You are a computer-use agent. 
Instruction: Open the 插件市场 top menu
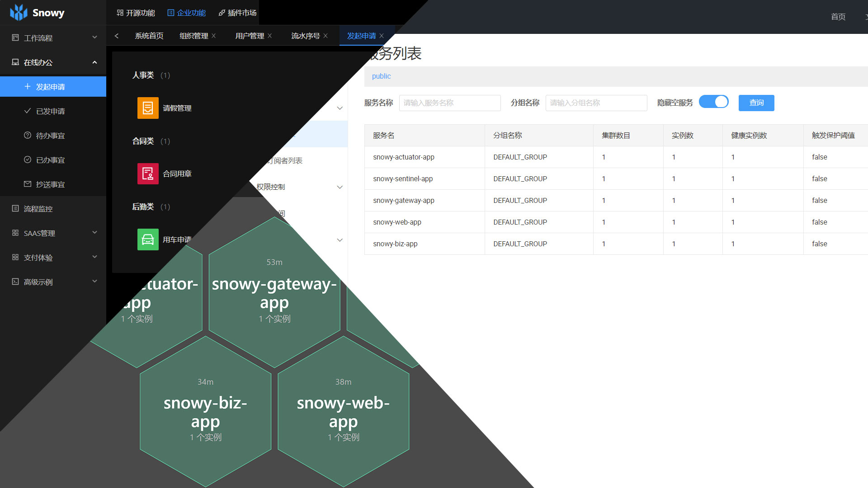click(x=237, y=13)
